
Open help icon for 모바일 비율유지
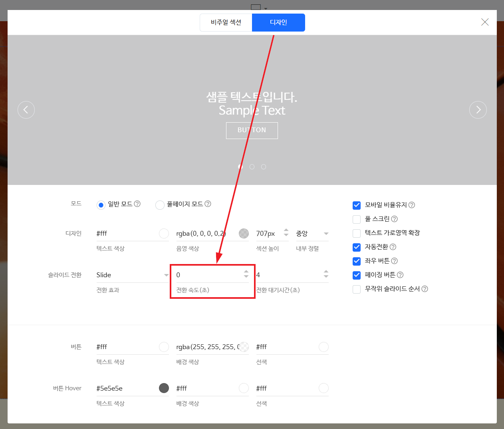[x=412, y=205]
